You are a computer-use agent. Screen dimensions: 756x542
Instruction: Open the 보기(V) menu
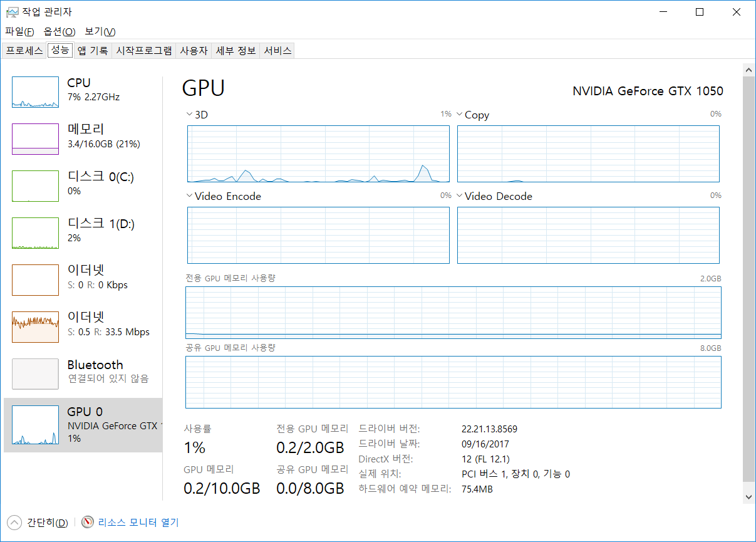pyautogui.click(x=100, y=31)
